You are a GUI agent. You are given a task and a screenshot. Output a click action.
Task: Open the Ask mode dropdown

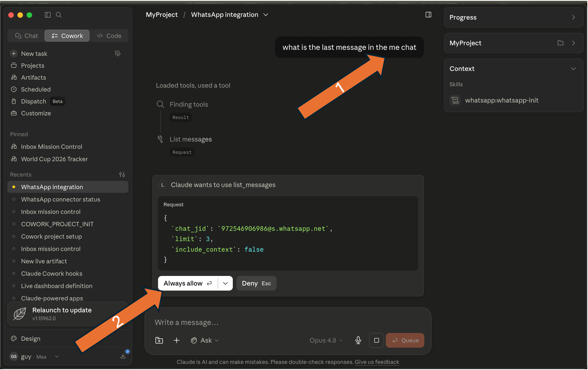tap(205, 340)
